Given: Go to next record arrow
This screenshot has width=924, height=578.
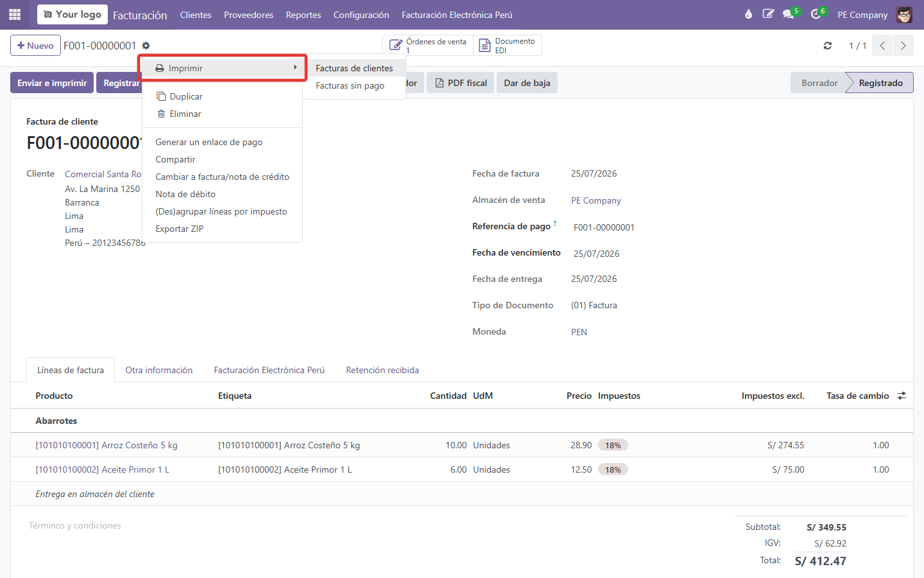Looking at the screenshot, I should tap(903, 46).
